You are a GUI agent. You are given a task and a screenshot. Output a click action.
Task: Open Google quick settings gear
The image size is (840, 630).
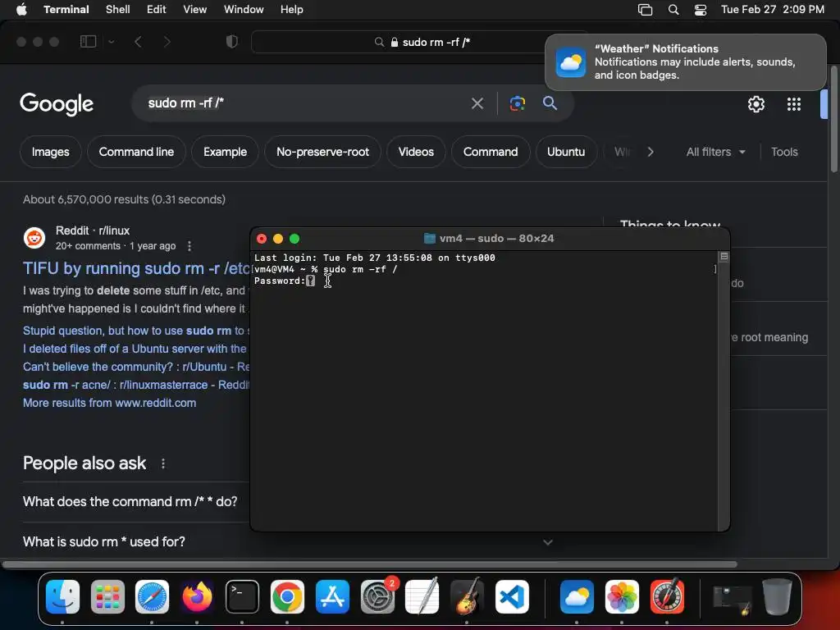pyautogui.click(x=756, y=104)
